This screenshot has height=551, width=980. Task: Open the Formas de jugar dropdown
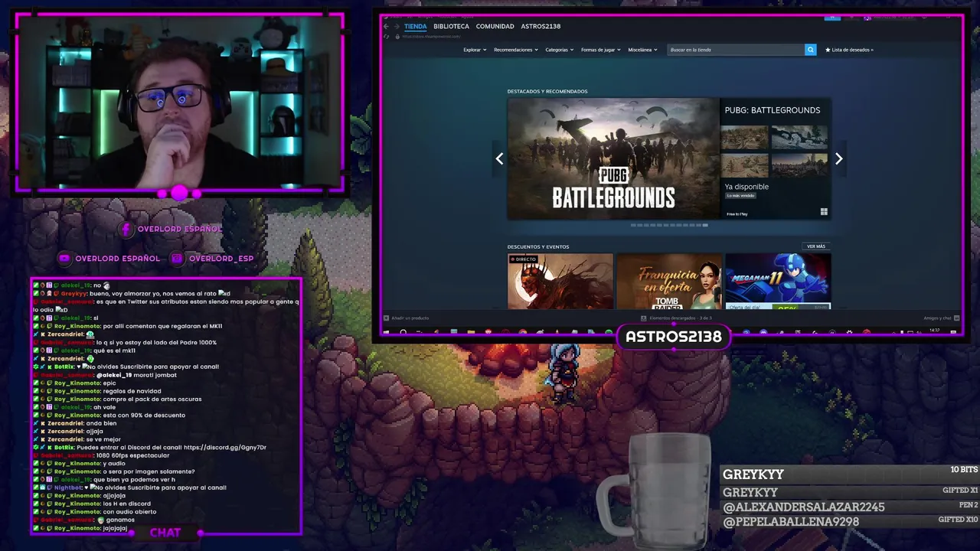[601, 50]
